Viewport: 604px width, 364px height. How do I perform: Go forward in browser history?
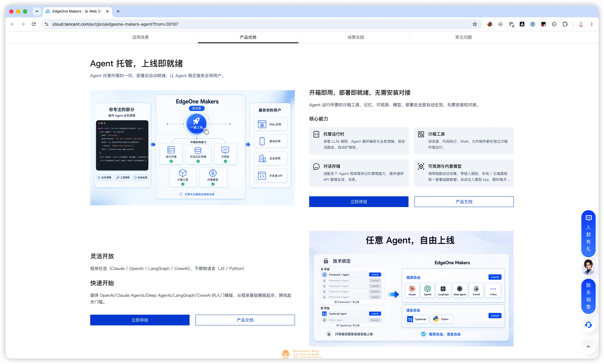23,24
